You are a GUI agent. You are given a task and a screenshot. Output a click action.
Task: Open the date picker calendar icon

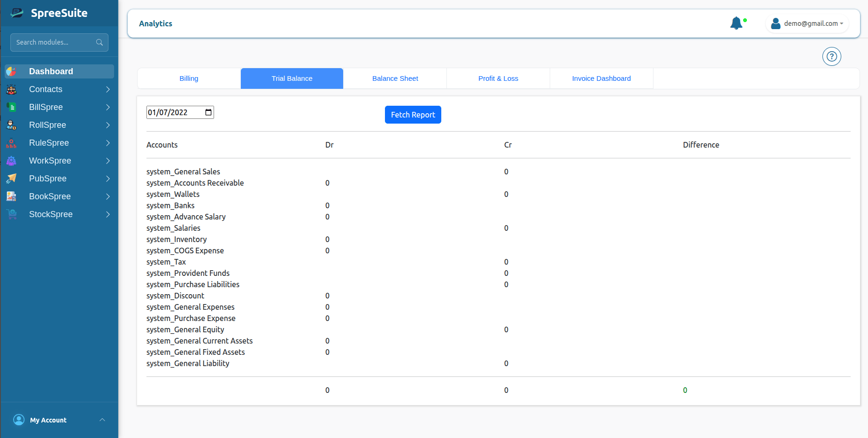[208, 112]
